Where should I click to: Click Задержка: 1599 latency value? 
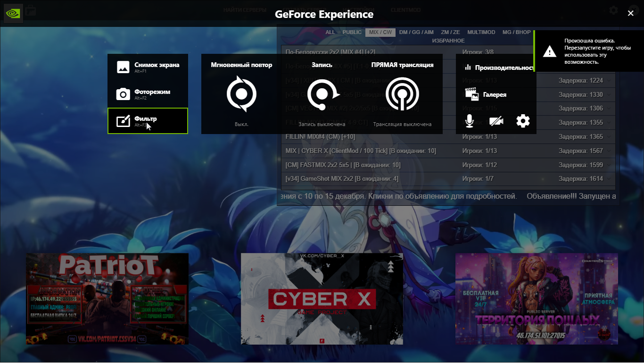[581, 165]
